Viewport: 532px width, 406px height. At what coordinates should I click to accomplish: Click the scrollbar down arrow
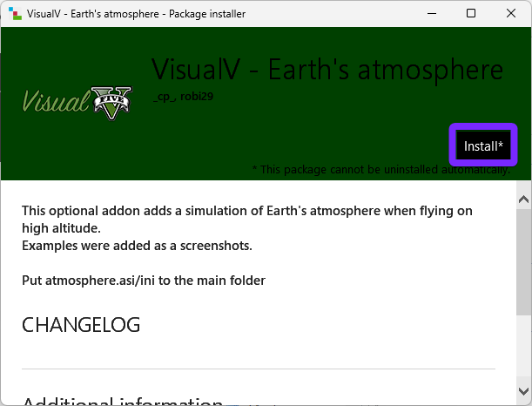[x=523, y=390]
